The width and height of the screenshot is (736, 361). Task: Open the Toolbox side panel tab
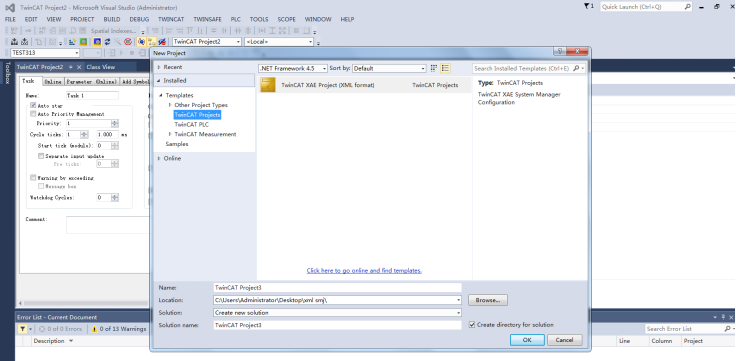pyautogui.click(x=7, y=73)
